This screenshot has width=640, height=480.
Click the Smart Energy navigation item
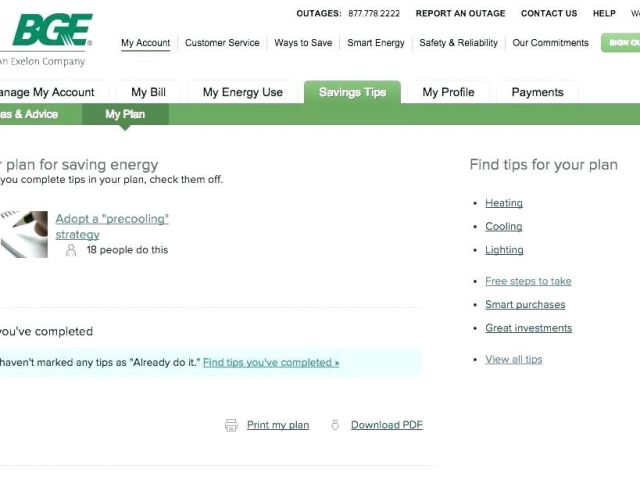click(x=376, y=43)
